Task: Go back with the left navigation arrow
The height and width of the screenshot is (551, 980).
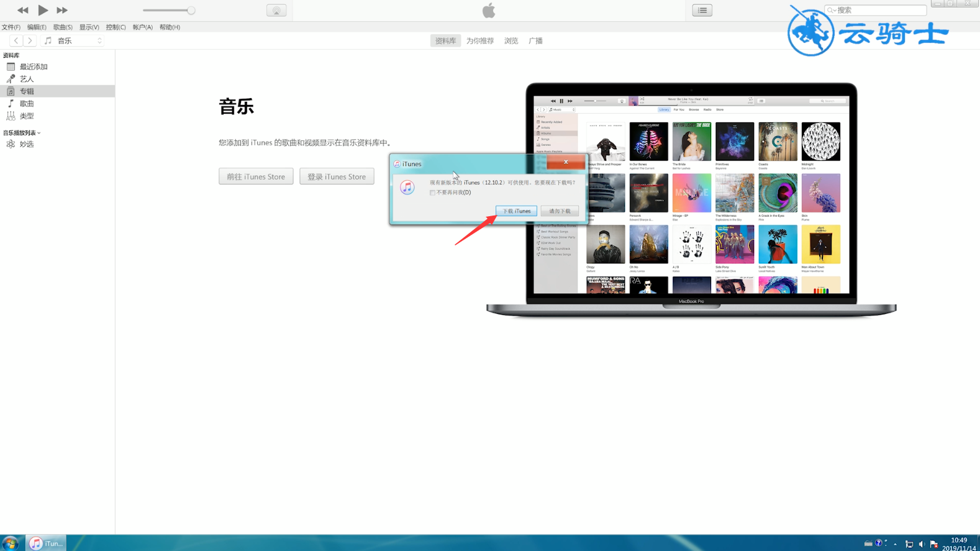Action: tap(16, 40)
